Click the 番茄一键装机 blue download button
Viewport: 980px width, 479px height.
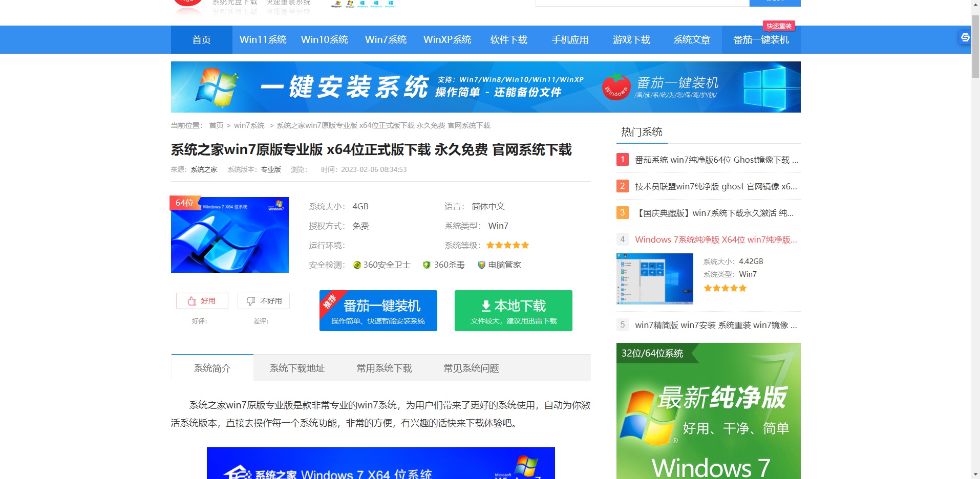tap(378, 311)
